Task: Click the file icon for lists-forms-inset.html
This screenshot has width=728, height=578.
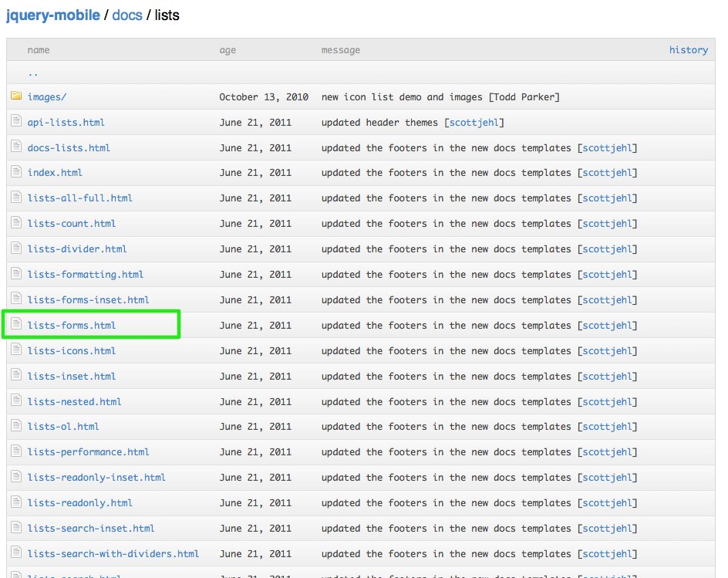Action: click(x=16, y=299)
